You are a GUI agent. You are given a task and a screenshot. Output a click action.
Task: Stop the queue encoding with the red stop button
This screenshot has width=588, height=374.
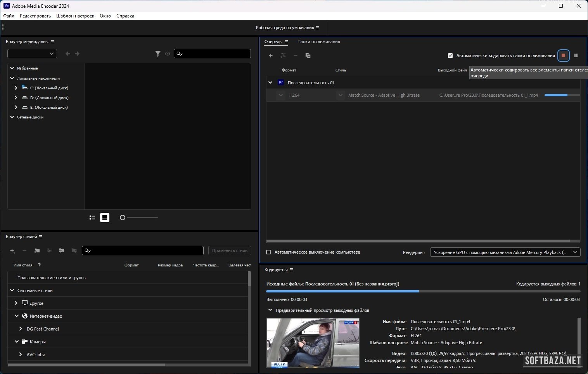[x=563, y=56]
